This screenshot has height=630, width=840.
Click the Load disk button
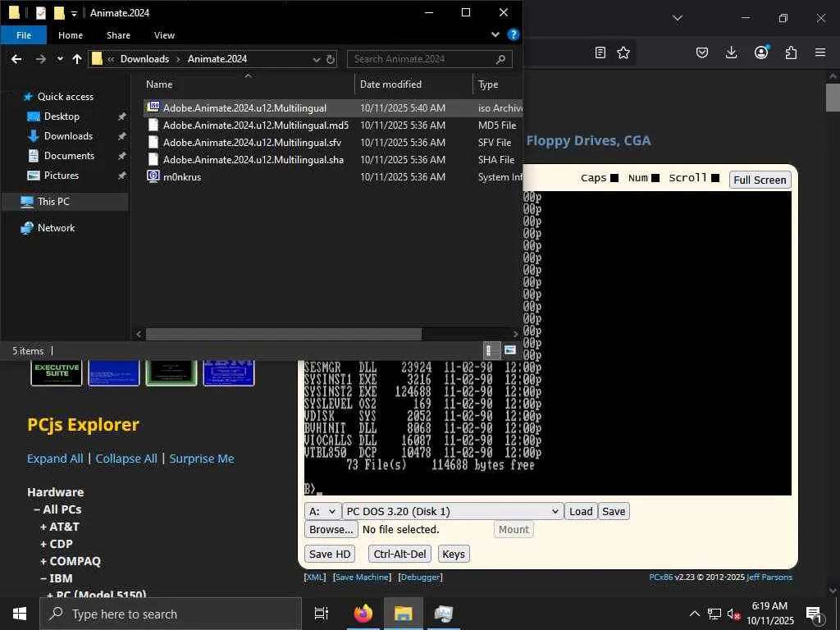[x=581, y=512]
